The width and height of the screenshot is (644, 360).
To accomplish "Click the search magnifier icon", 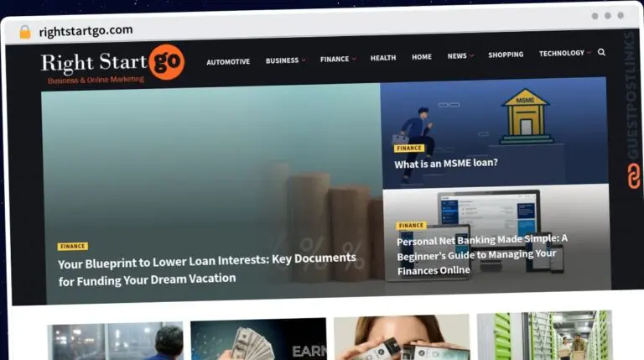I will tap(601, 52).
